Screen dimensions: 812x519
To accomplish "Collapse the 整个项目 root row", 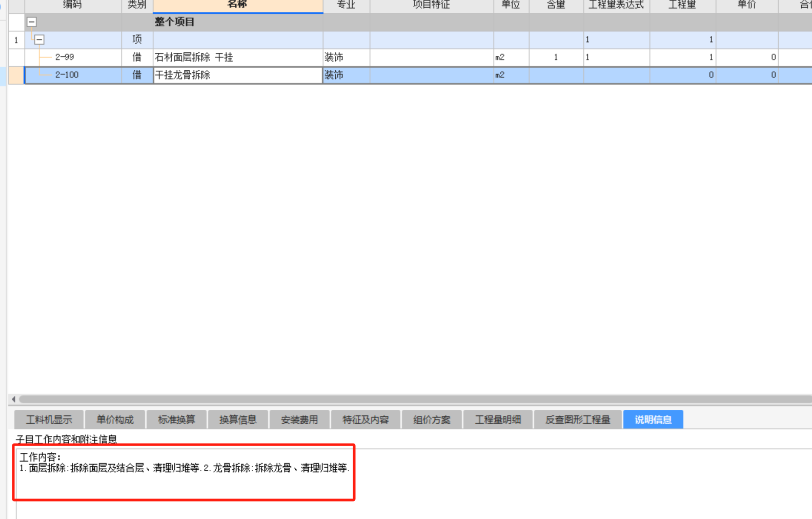I will pyautogui.click(x=32, y=22).
